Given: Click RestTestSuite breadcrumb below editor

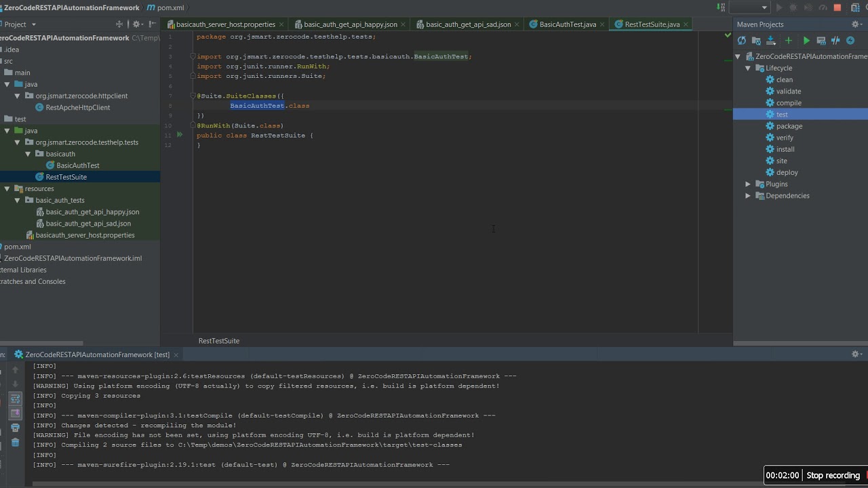Looking at the screenshot, I should (x=219, y=341).
